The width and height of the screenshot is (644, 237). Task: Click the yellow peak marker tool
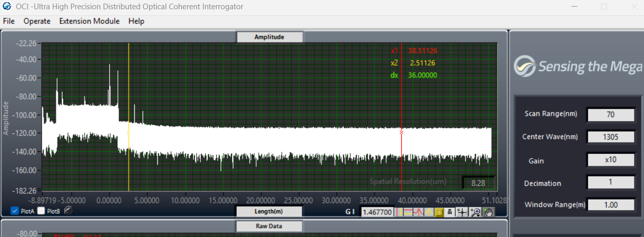(429, 212)
